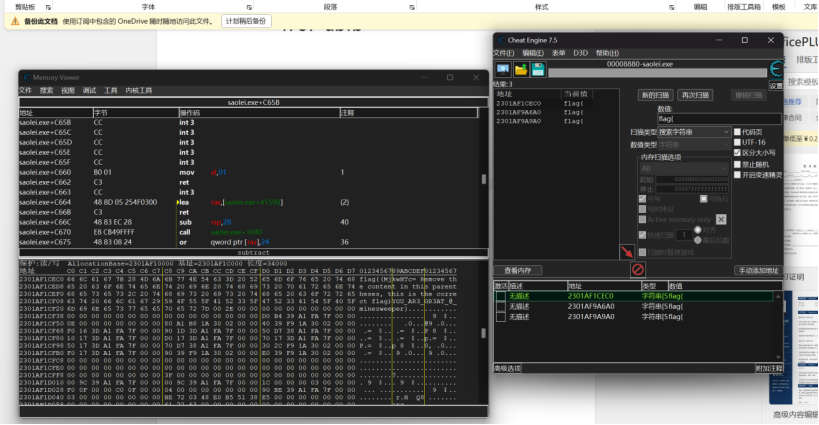Toggle the 可写 checkbox

[x=642, y=199]
